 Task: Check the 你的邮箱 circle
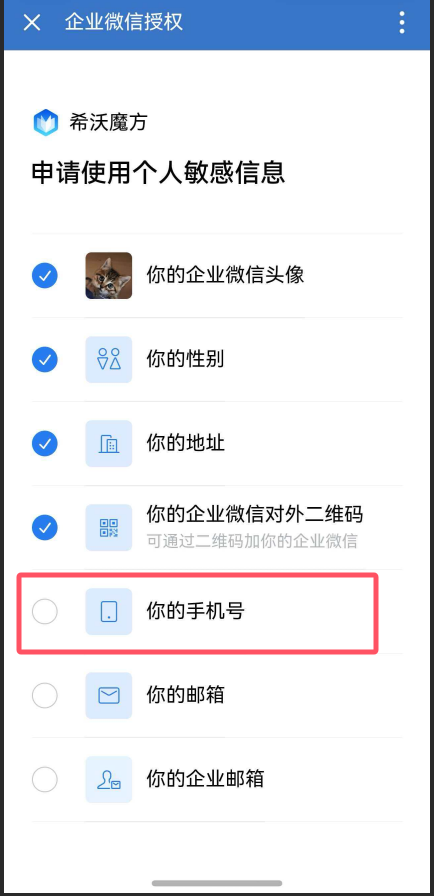[x=45, y=695]
